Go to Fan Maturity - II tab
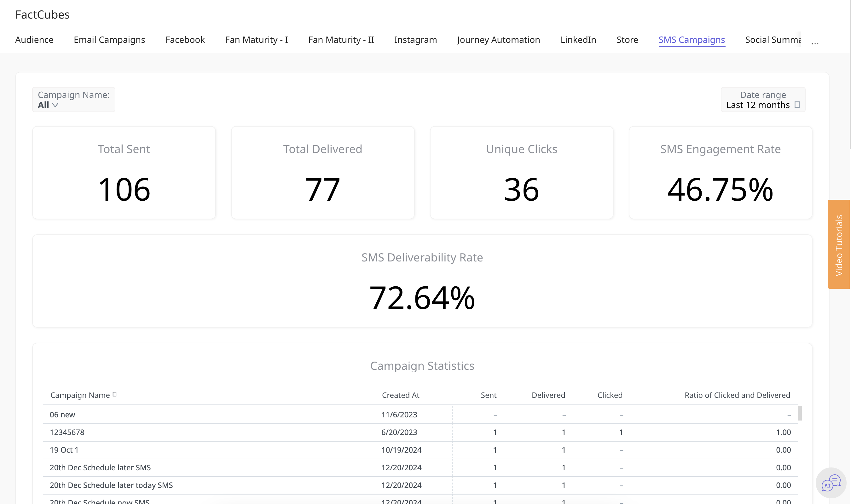The height and width of the screenshot is (504, 851). [x=341, y=40]
